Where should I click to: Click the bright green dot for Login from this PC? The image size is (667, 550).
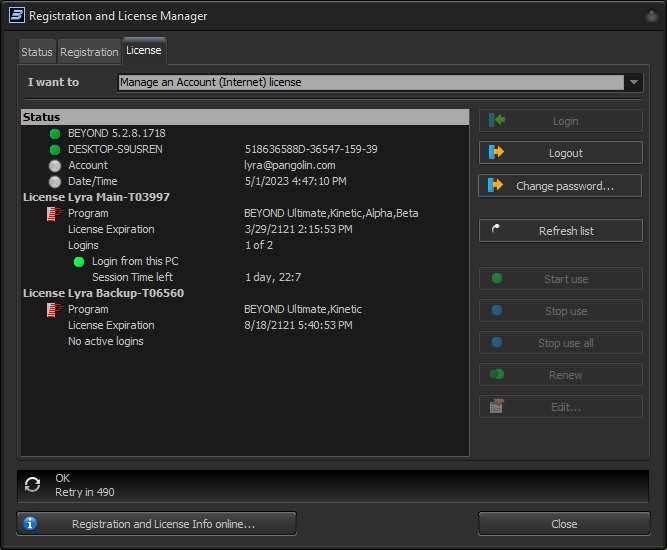click(x=79, y=261)
